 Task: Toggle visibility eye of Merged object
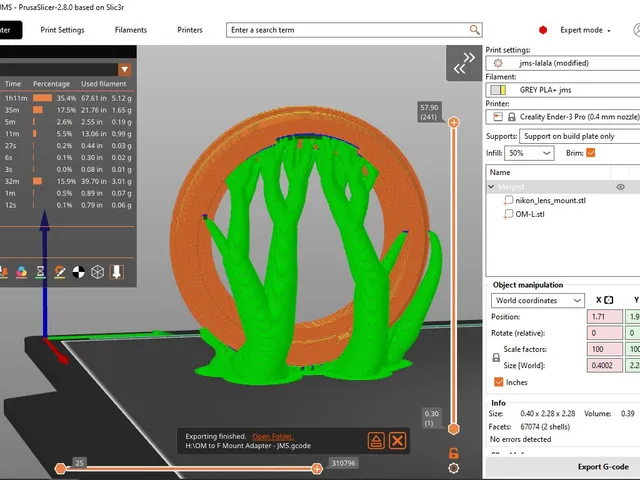620,187
